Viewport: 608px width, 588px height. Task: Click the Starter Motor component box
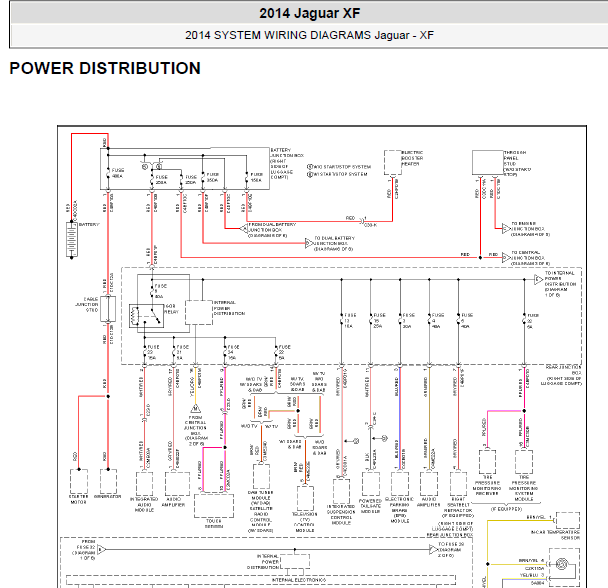[79, 481]
